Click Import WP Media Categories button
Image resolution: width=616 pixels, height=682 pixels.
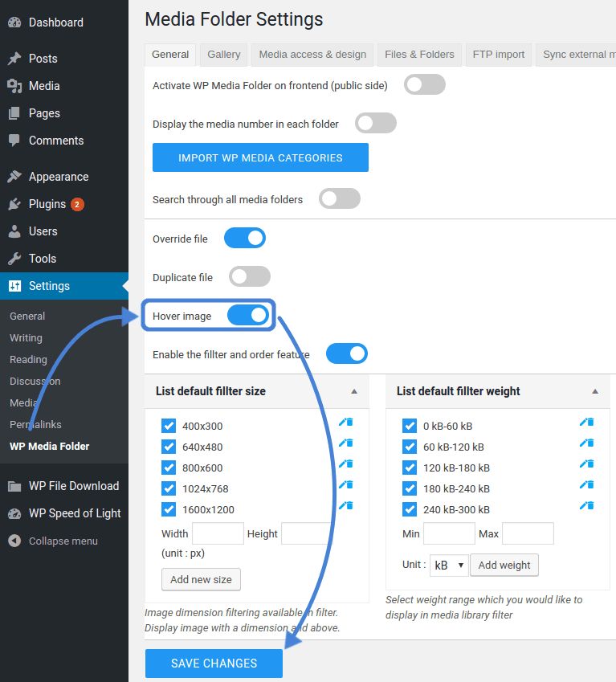pyautogui.click(x=260, y=157)
